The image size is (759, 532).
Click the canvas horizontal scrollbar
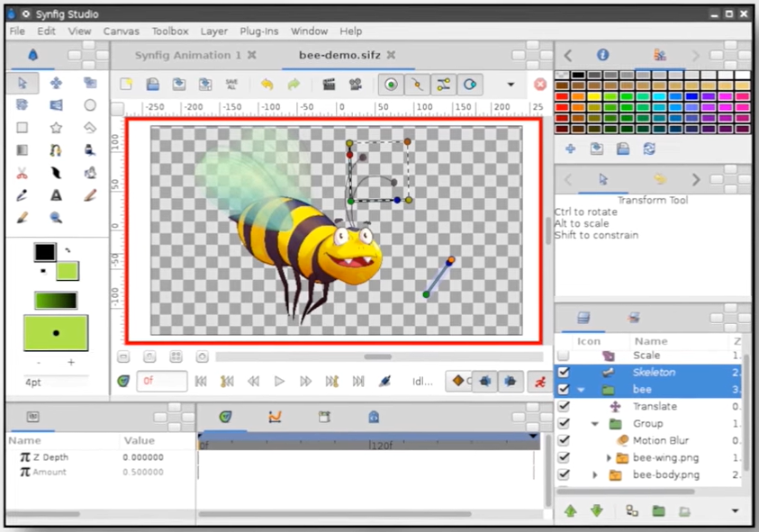379,356
